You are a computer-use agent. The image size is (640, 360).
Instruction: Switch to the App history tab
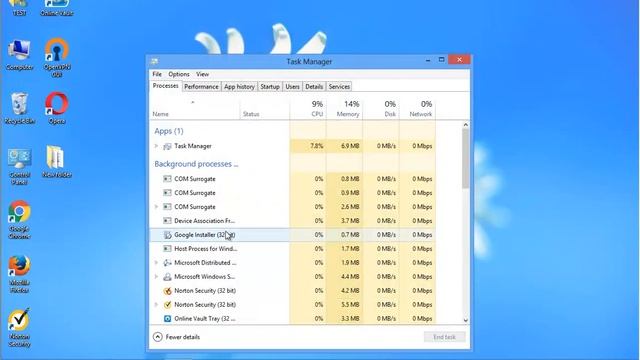click(239, 87)
